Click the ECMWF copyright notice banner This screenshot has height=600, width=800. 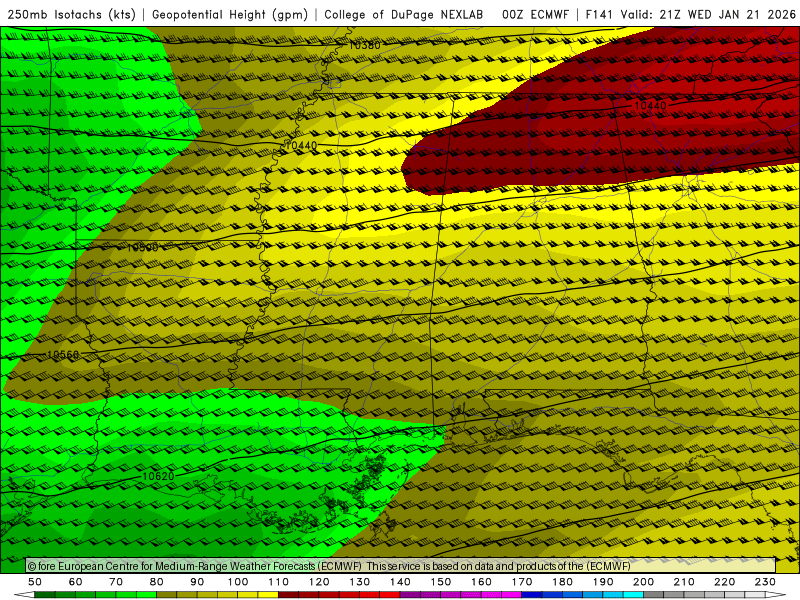click(401, 566)
